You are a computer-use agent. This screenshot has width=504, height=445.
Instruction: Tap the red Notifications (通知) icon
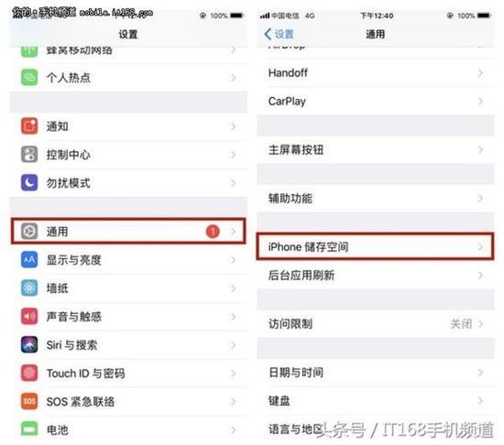point(29,125)
